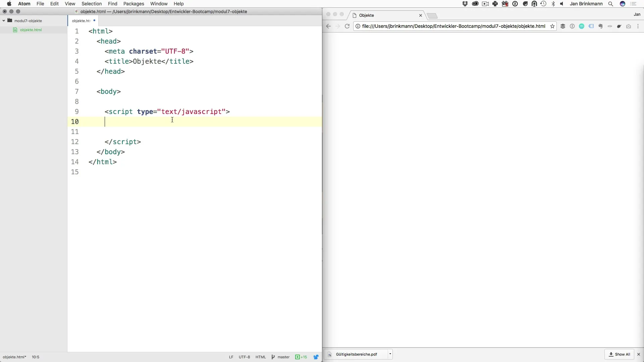
Task: Click the Jan profile button in Chrome
Action: click(x=637, y=14)
